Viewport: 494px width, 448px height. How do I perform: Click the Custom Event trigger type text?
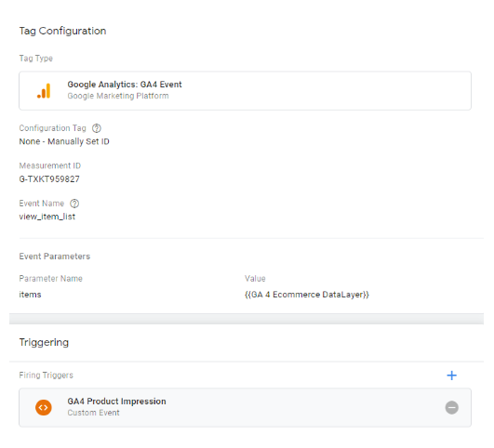click(x=94, y=413)
